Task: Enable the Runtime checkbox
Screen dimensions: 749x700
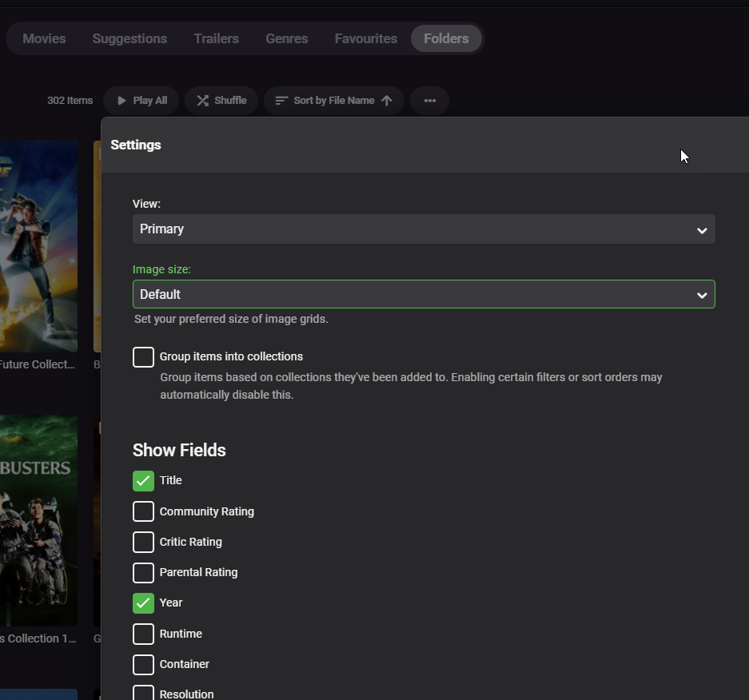Action: point(143,634)
